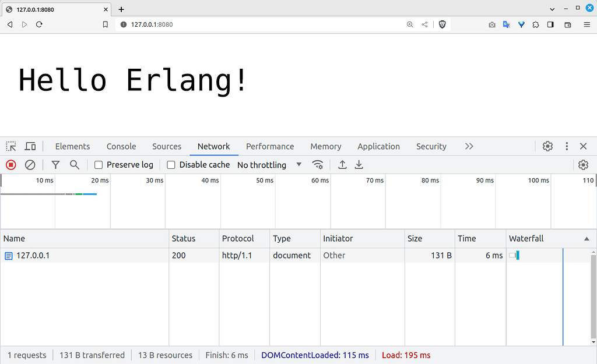Switch to the Console tab
597x364 pixels.
(x=121, y=146)
